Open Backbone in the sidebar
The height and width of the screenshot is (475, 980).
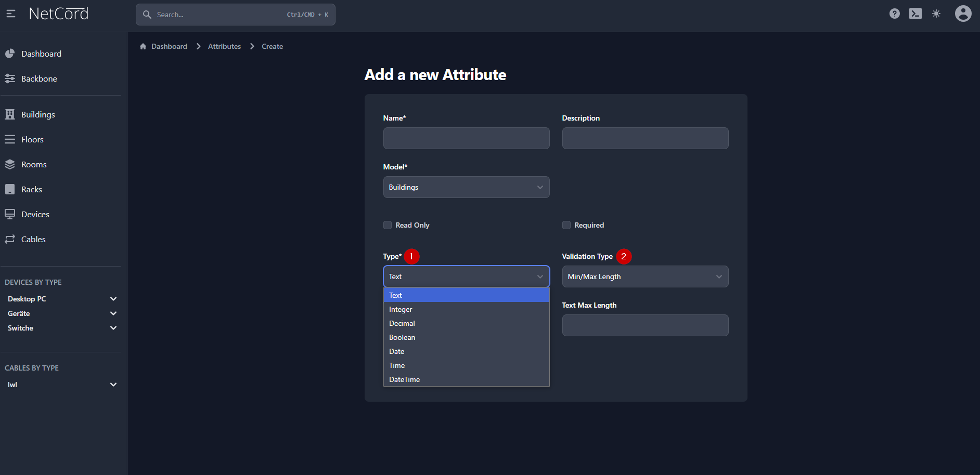click(39, 79)
